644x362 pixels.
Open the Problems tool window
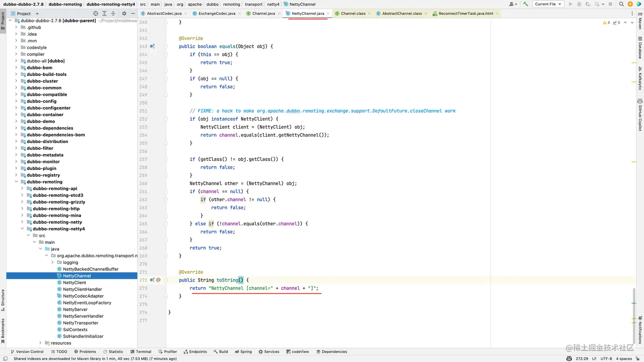(x=85, y=352)
